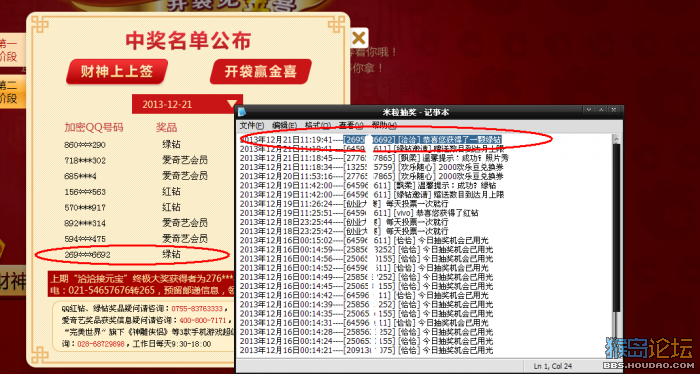The width and height of the screenshot is (700, 374).
Task: Click Notepad line 2013年12月21日11:19:41 恭喜您获得了一颗绿钻
Action: (371, 139)
